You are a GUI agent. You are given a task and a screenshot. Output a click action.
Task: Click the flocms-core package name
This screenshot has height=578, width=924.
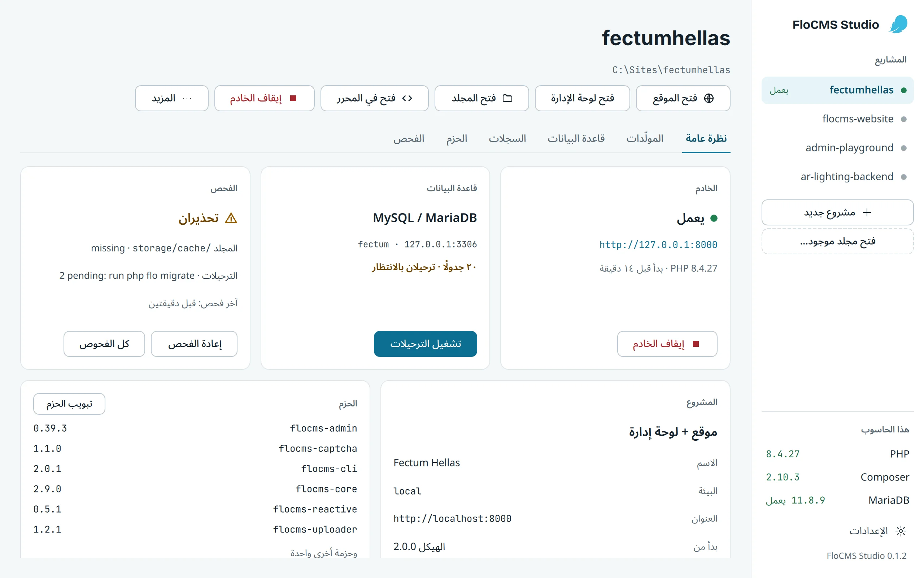326,489
